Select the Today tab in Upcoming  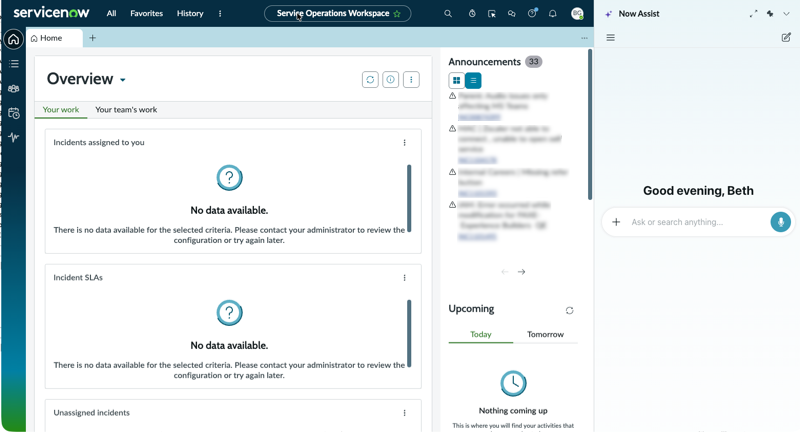pos(481,335)
